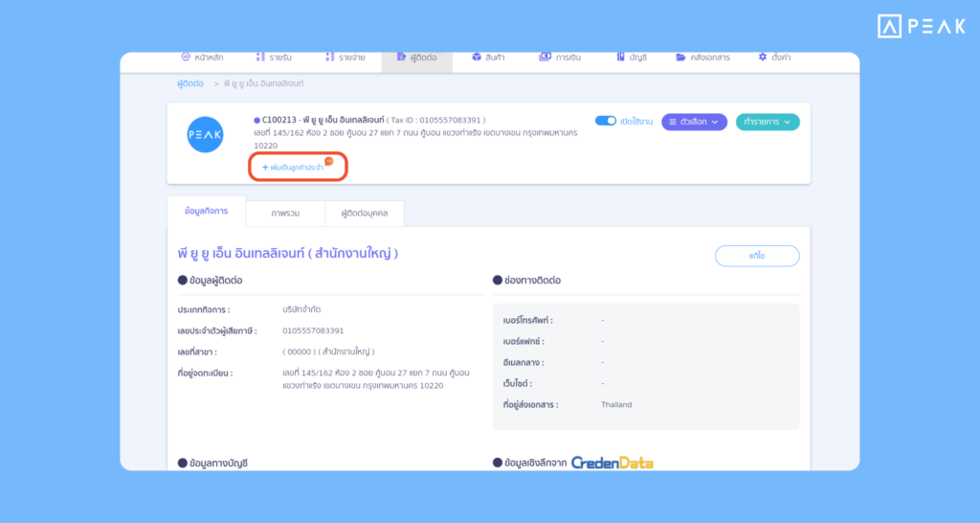Open the สินค้า products menu
This screenshot has width=980, height=523.
[x=488, y=57]
